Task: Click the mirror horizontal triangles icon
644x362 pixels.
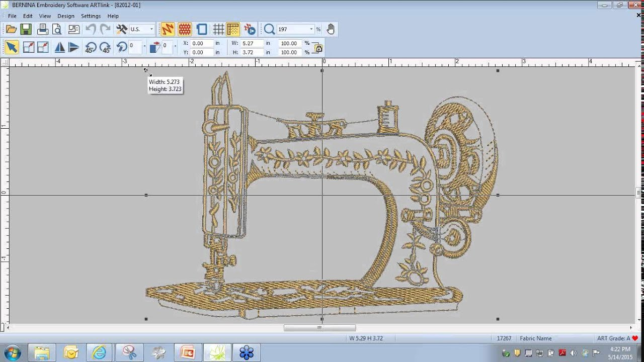Action: pyautogui.click(x=59, y=47)
